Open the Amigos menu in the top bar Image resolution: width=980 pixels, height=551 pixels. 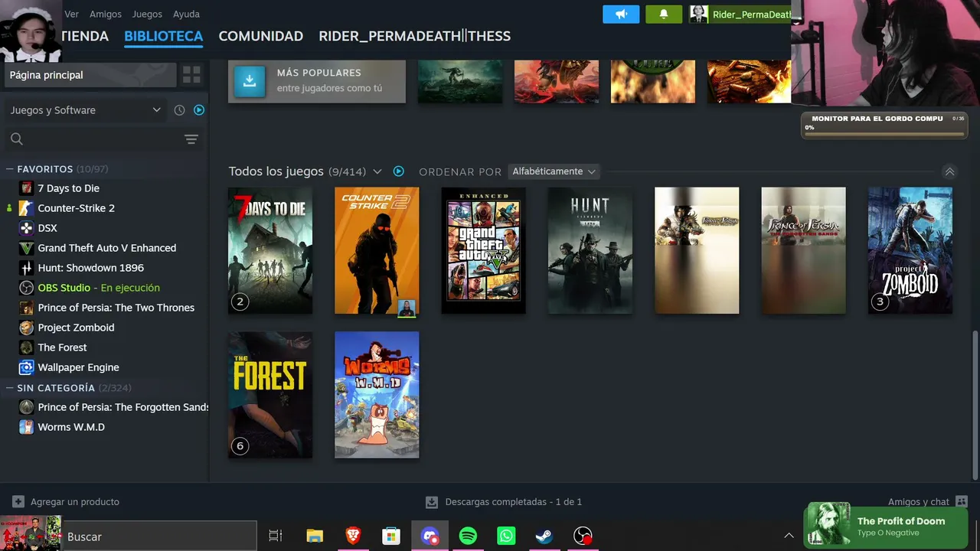coord(106,14)
